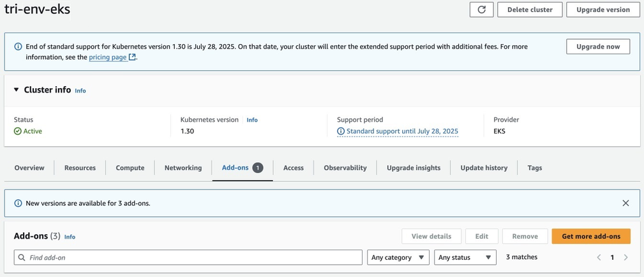
Task: Collapse the Cluster info section
Action: (x=17, y=90)
